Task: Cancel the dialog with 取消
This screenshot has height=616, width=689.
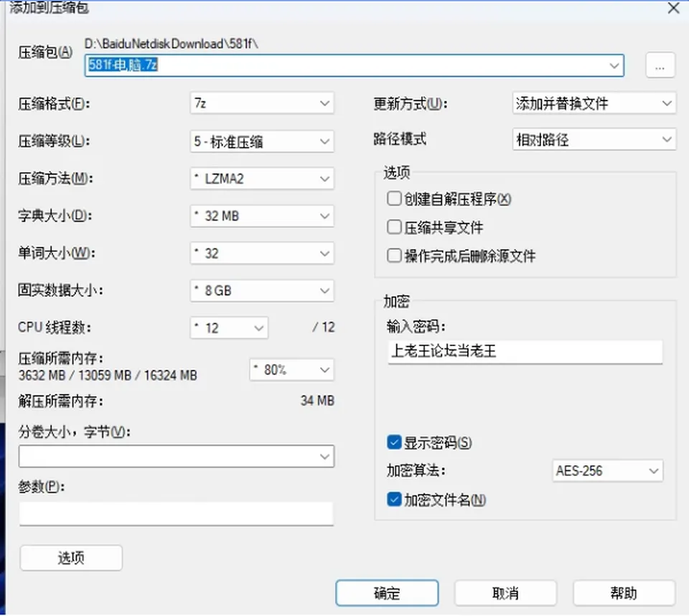Action: pos(505,593)
